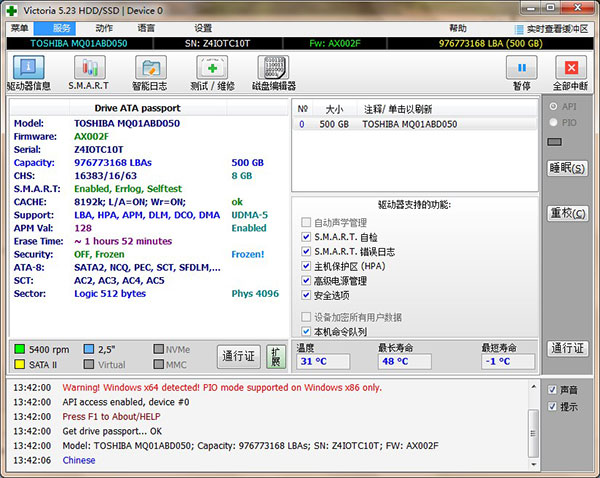
Task: Open the Drive Info (驱动器信息) panel
Action: coord(29,68)
